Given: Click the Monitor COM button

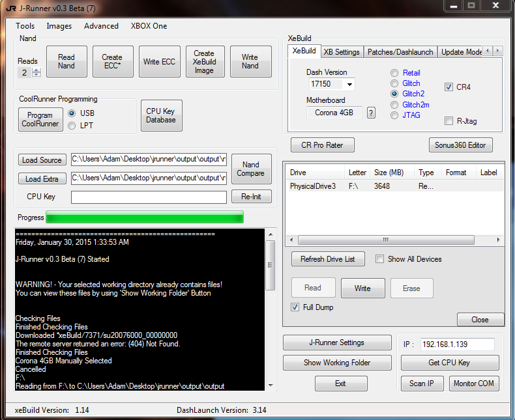Looking at the screenshot, I should [474, 384].
